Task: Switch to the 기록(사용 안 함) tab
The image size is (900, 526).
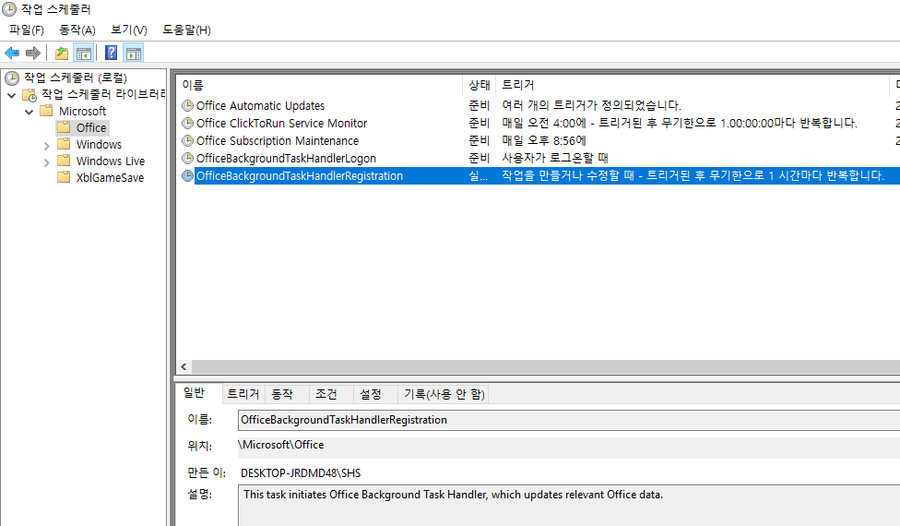Action: click(x=444, y=394)
